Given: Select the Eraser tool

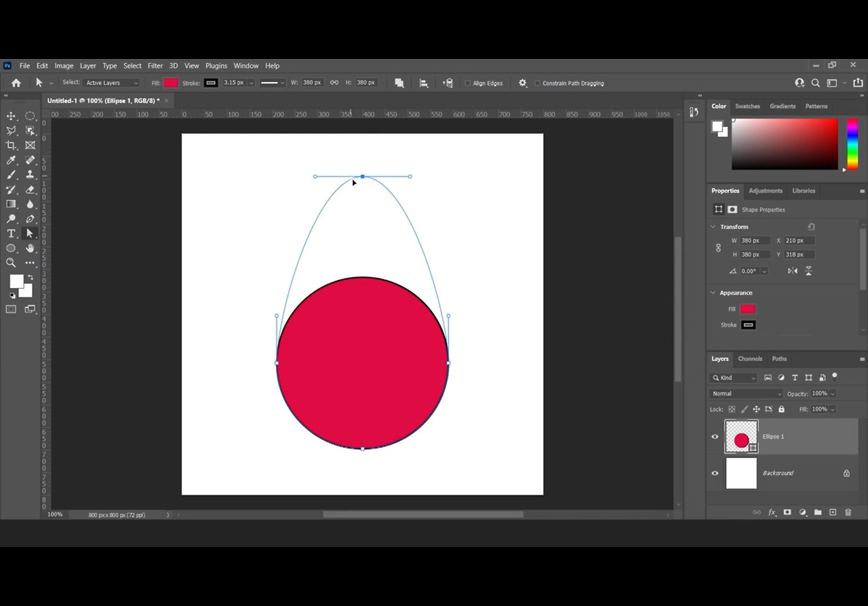Looking at the screenshot, I should 30,189.
